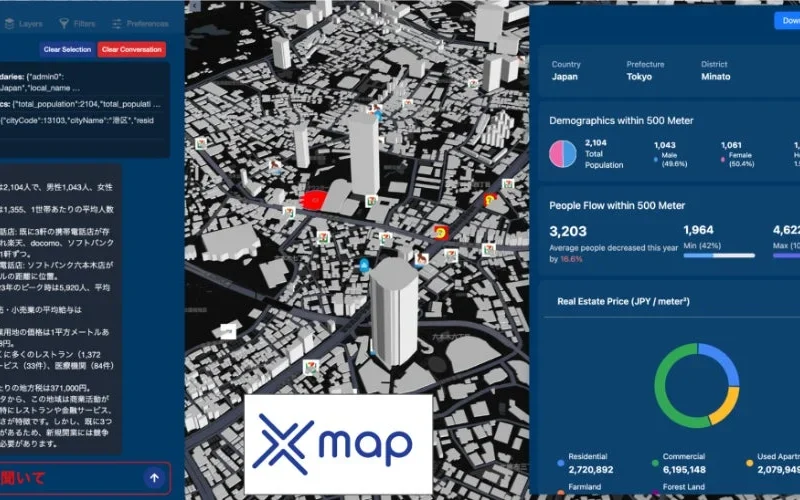Viewport: 800px width, 500px height.
Task: Click the Filters funnel icon
Action: [65, 22]
